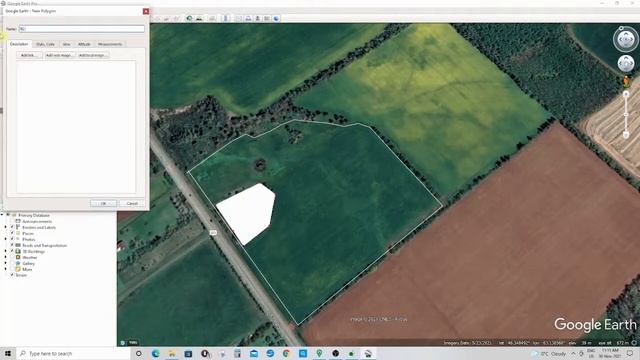The height and width of the screenshot is (360, 640).
Task: Open the Task View taskbar button
Action: pos(138,353)
